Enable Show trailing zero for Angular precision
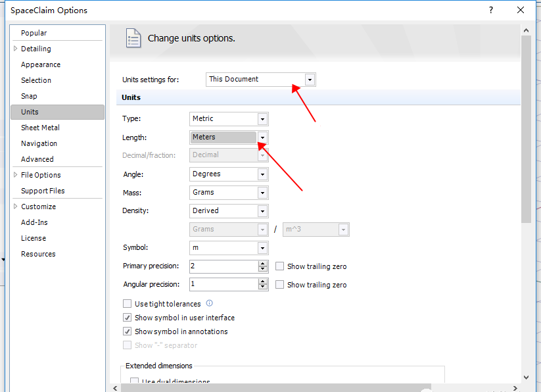 279,284
